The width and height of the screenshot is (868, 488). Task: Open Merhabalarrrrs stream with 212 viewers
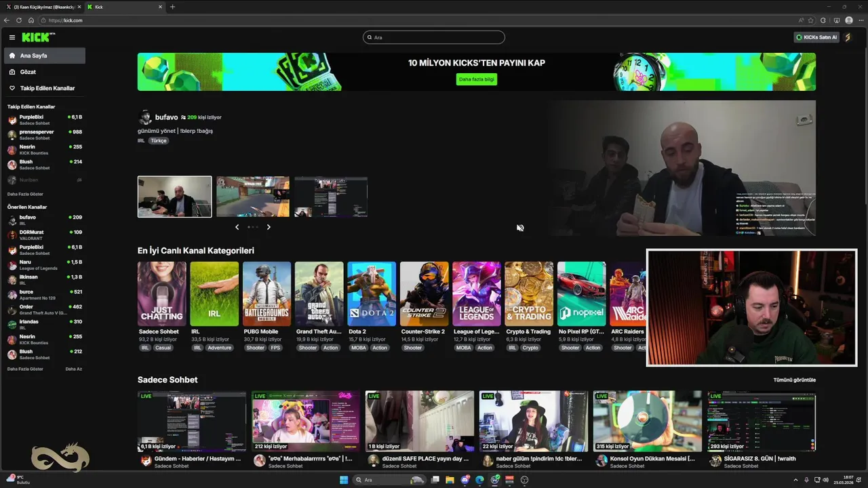pyautogui.click(x=306, y=421)
